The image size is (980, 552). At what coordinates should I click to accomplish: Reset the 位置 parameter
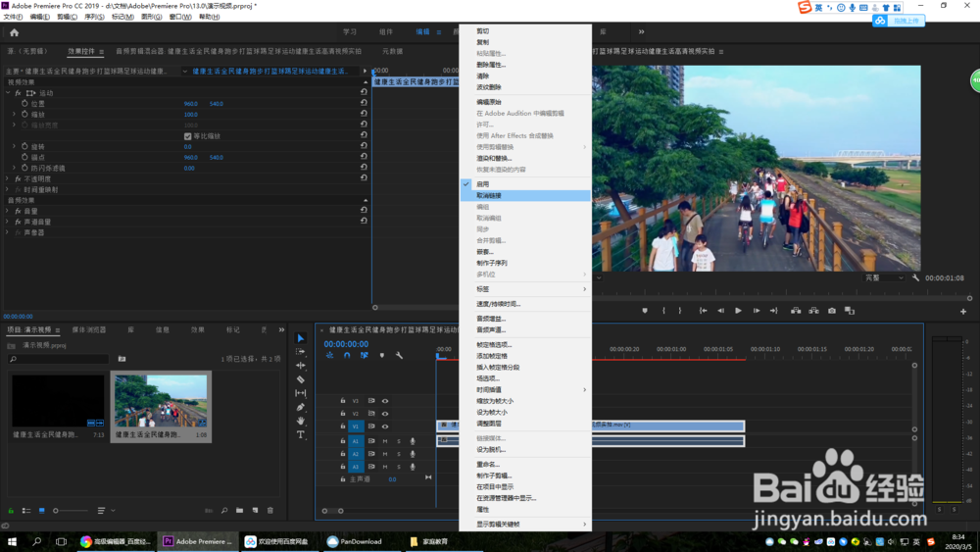(x=364, y=103)
